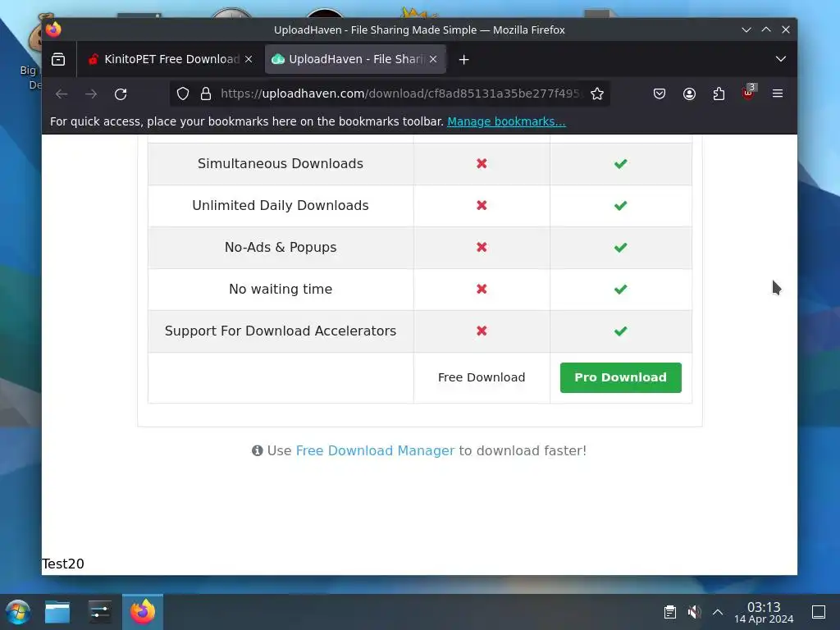Viewport: 840px width, 630px height.
Task: Open the uBlock Origin extension icon
Action: point(748,93)
